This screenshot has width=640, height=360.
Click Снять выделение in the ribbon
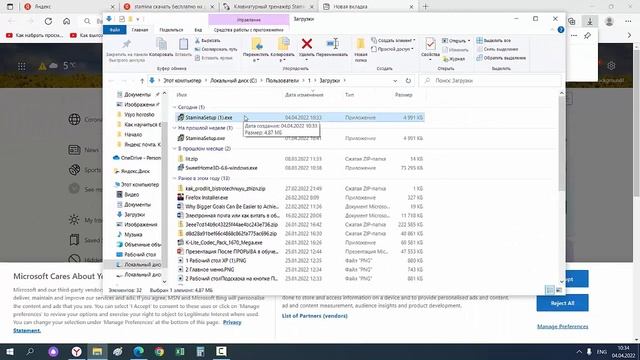(497, 49)
